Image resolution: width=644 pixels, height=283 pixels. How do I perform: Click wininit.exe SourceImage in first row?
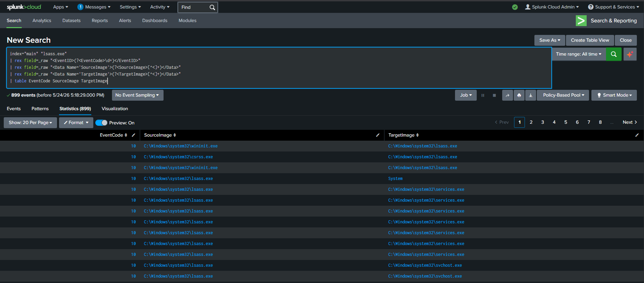[x=181, y=146]
